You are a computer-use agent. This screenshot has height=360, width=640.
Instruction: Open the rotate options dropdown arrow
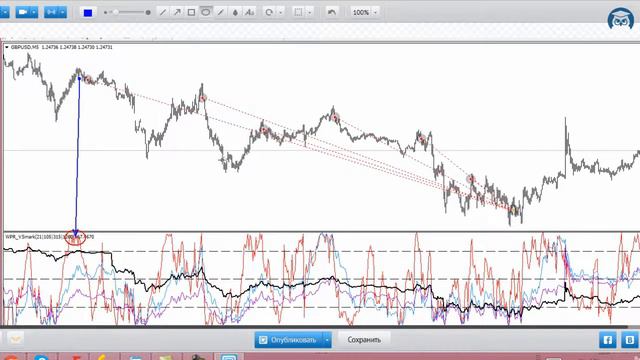click(x=280, y=13)
